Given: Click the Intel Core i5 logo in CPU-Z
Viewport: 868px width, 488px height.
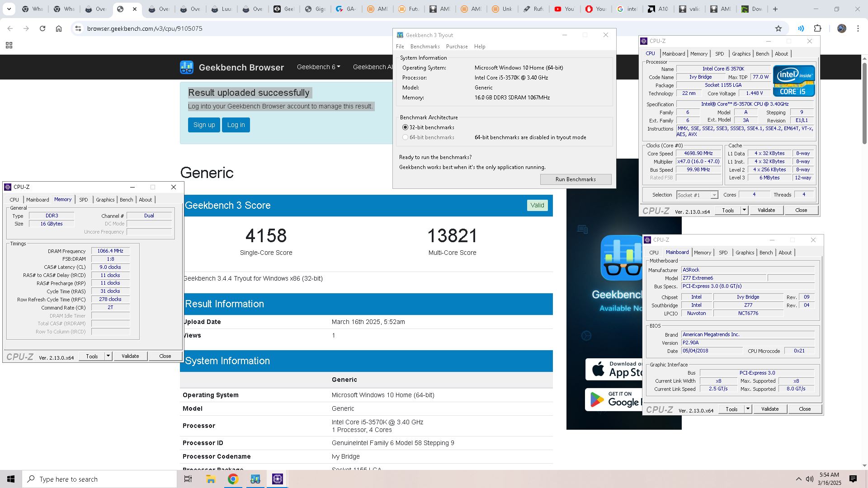Looking at the screenshot, I should point(794,81).
